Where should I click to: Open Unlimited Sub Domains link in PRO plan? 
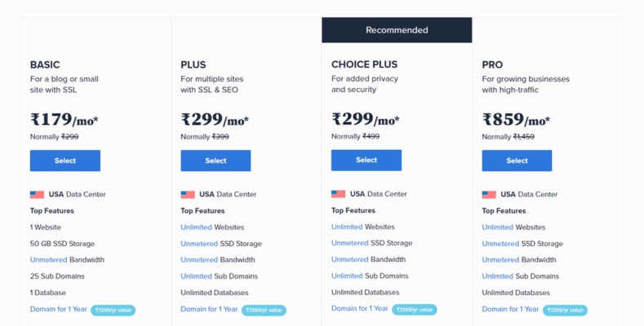coord(497,276)
